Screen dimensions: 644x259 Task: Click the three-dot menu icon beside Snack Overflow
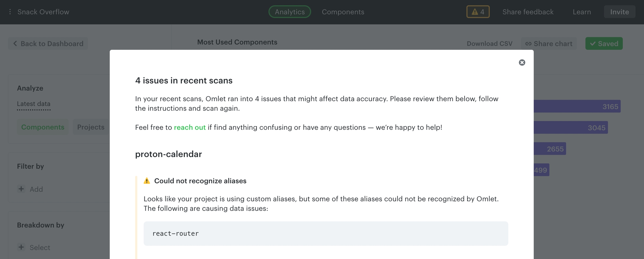click(x=10, y=12)
